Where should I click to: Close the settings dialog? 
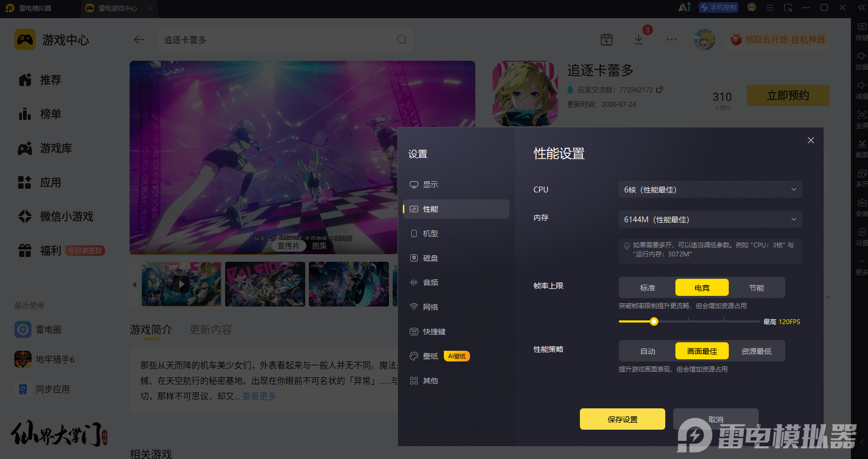coord(811,140)
